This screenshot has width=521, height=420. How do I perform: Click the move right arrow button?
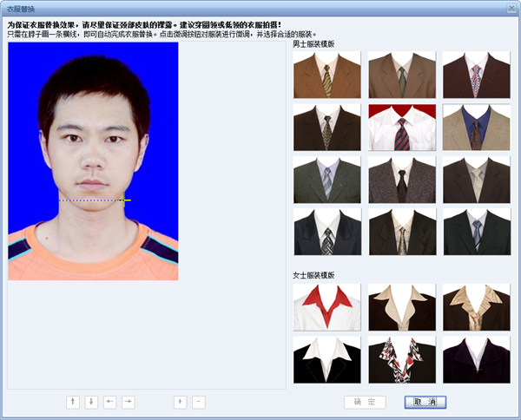point(128,402)
